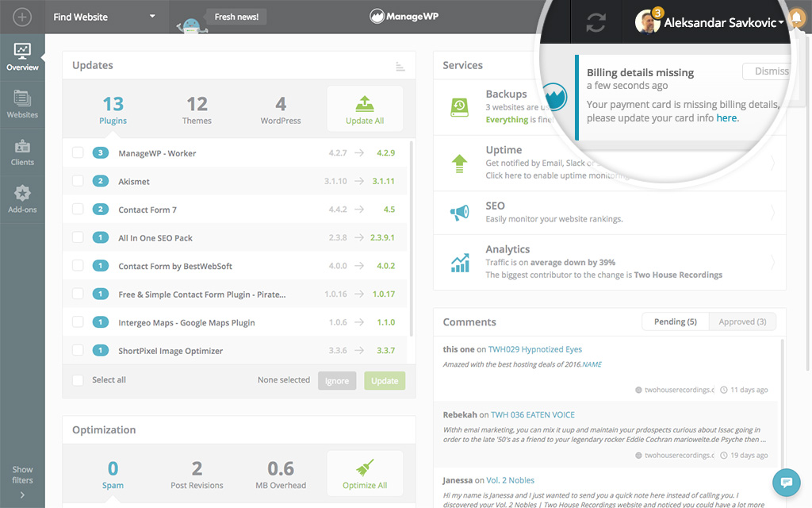The image size is (812, 508).
Task: Select the Themes updates tab
Action: pos(197,110)
